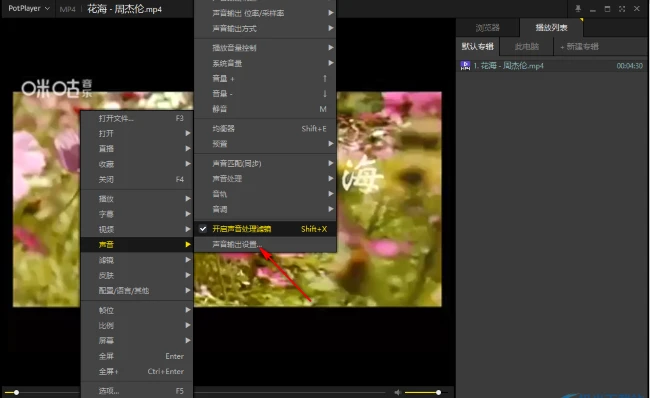Screen dimensions: 650x398
Task: Expand the 声音输出 位率/采样率 submenu
Action: coord(265,13)
